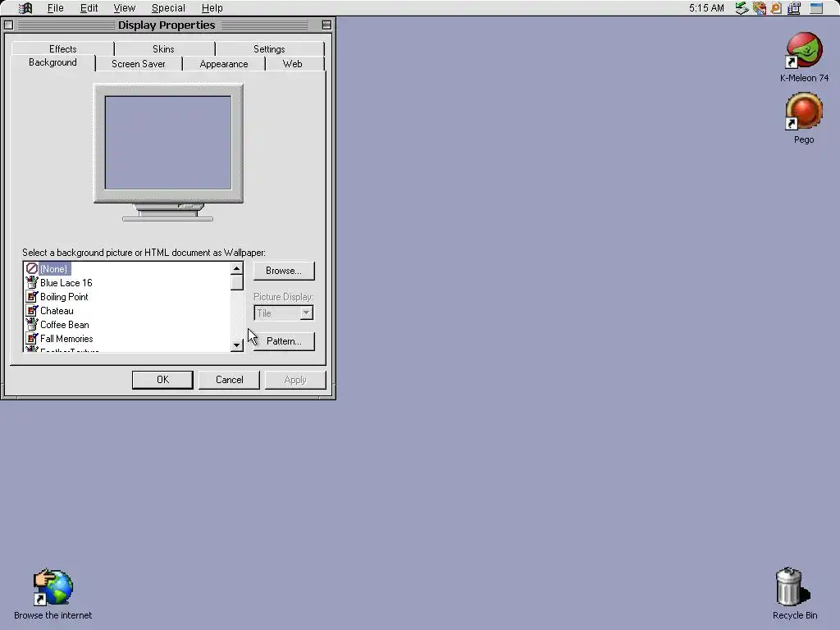
Task: Click the Coffee Bean paint icon
Action: 32,324
